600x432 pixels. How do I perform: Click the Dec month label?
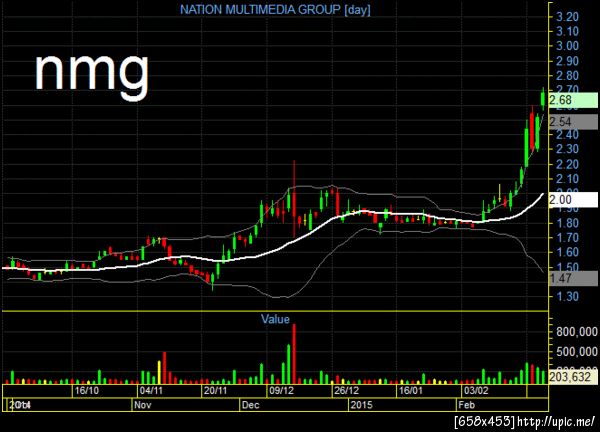tap(251, 405)
